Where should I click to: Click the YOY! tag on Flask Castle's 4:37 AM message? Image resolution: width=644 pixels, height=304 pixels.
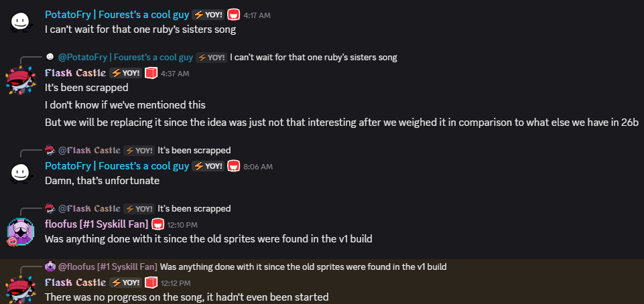125,73
